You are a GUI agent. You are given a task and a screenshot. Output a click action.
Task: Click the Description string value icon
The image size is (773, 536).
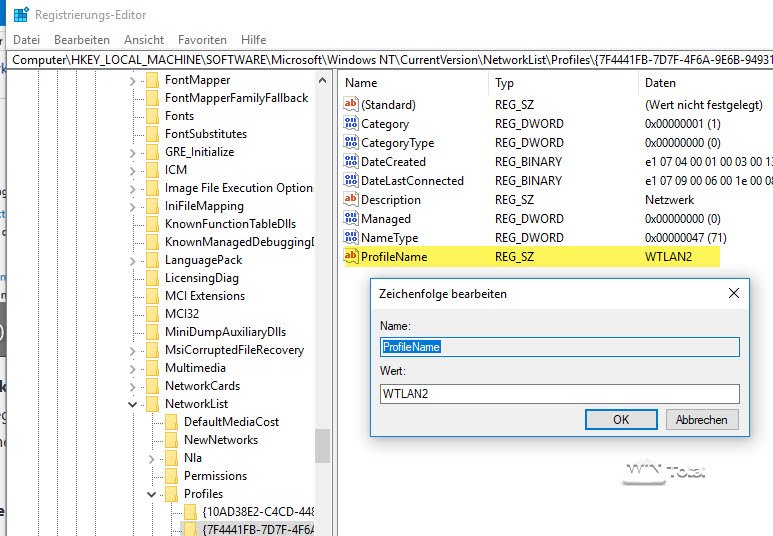(x=351, y=199)
